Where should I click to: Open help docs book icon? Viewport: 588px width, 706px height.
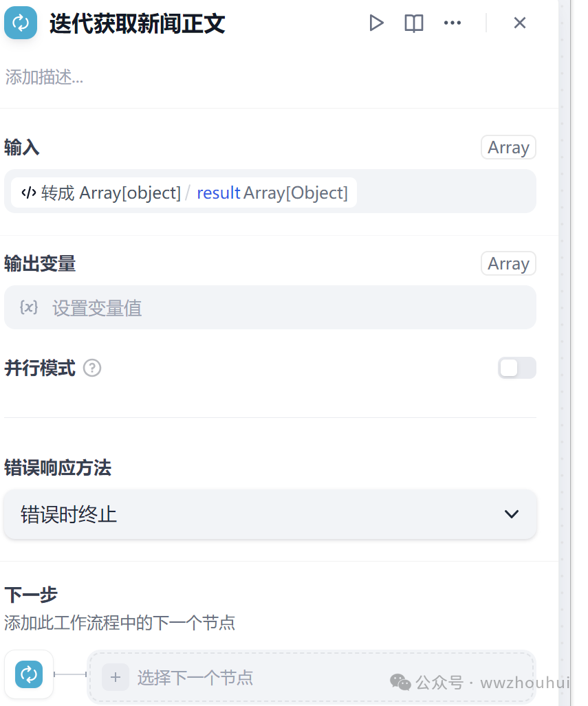coord(414,23)
